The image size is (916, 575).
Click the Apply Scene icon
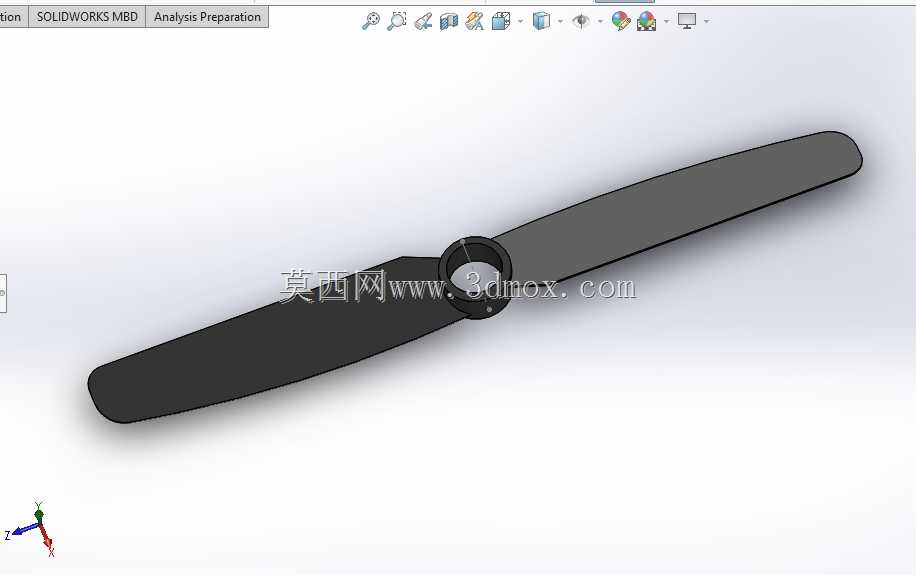[x=646, y=22]
